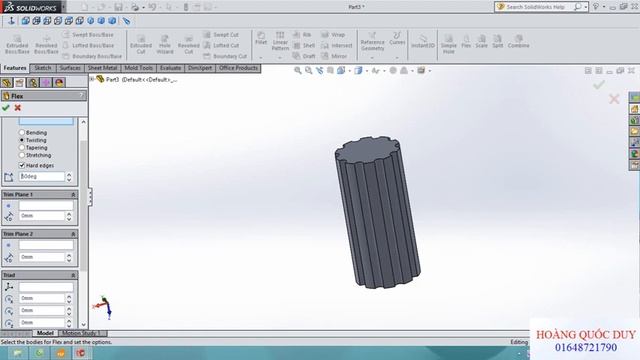Viewport: 640px width, 360px height.
Task: Click Trim Plane 2 offset 0mm field
Action: coord(42,257)
